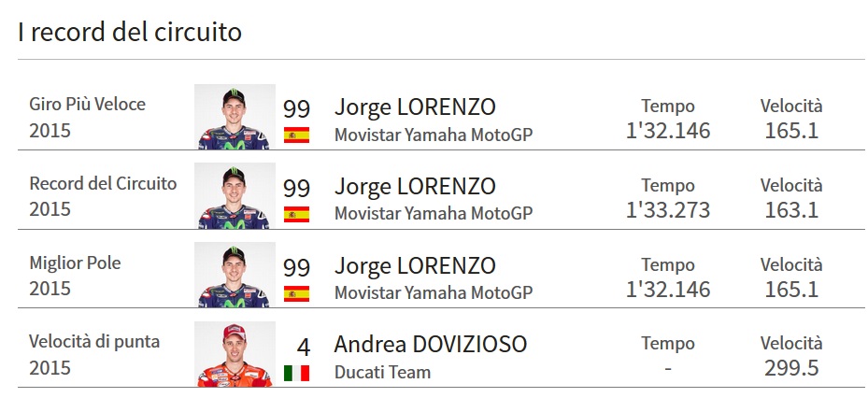Click the lap time 1'33.273
868x412 pixels.
coord(668,210)
